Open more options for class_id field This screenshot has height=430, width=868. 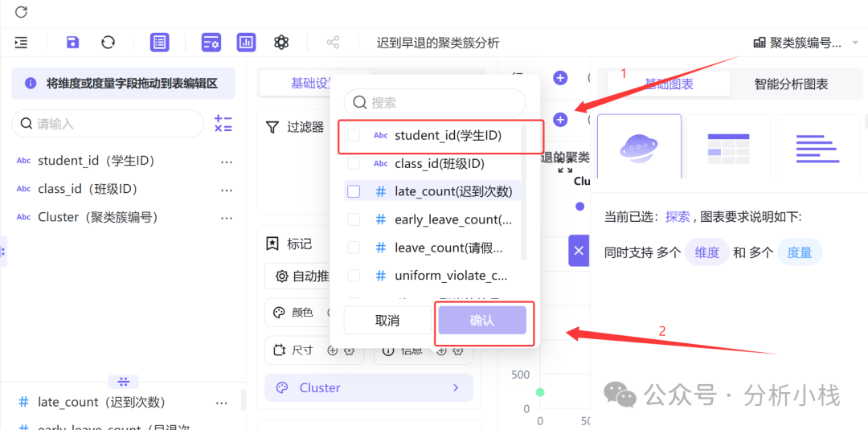(x=227, y=190)
